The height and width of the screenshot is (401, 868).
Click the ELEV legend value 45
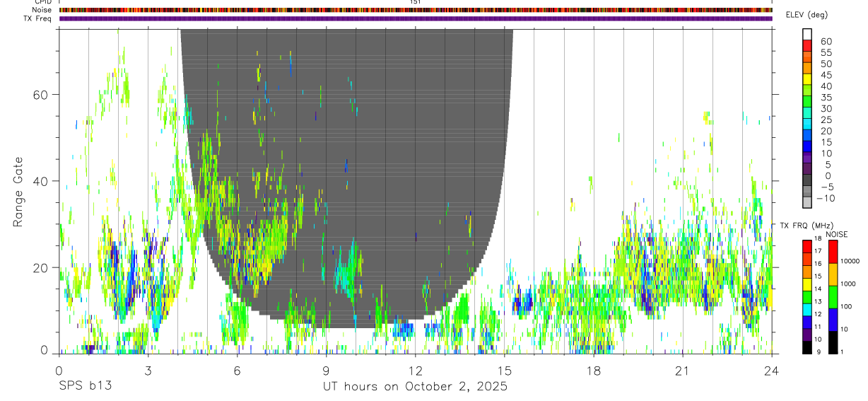pyautogui.click(x=826, y=75)
